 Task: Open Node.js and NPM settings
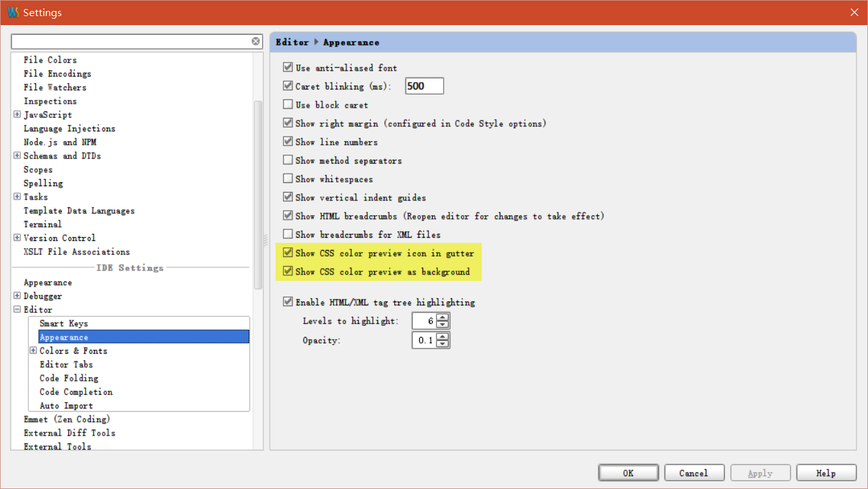point(60,142)
